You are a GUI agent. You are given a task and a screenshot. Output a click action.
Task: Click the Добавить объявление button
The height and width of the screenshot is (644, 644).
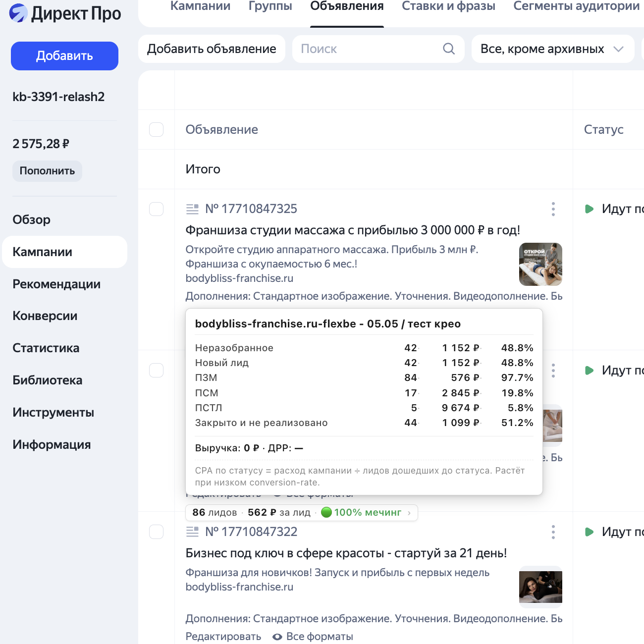tap(212, 49)
